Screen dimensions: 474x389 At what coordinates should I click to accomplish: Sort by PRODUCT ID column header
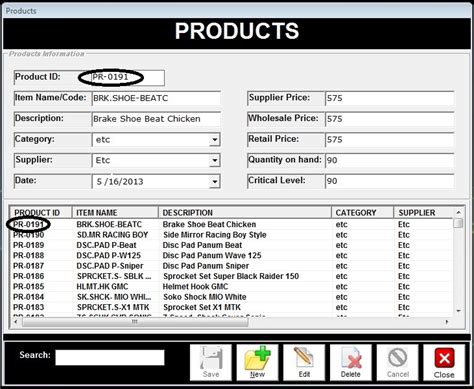pos(41,213)
